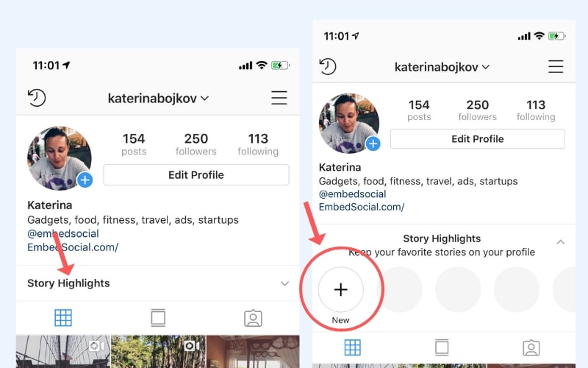The image size is (588, 368).
Task: Open the archive clock icon in left screenshot
Action: [37, 98]
